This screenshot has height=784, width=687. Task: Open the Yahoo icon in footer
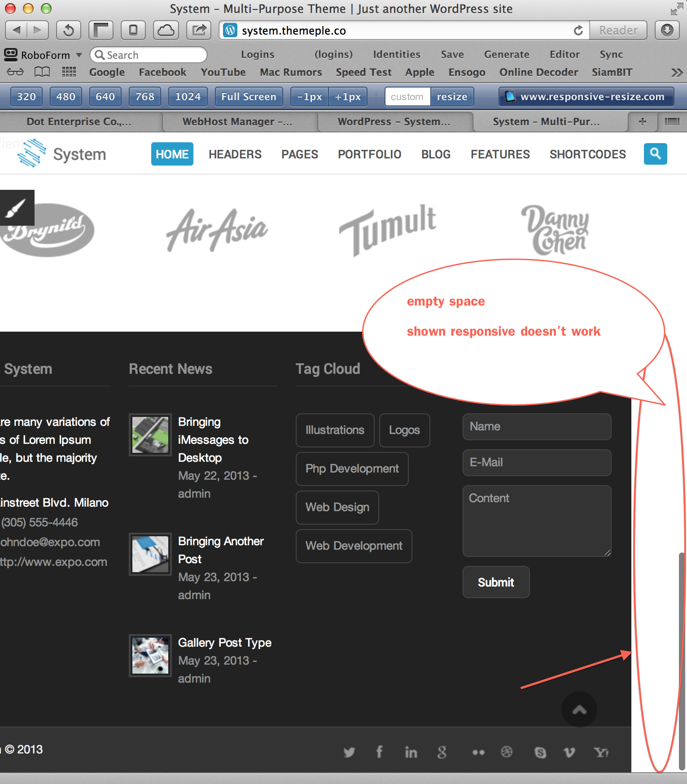point(601,752)
